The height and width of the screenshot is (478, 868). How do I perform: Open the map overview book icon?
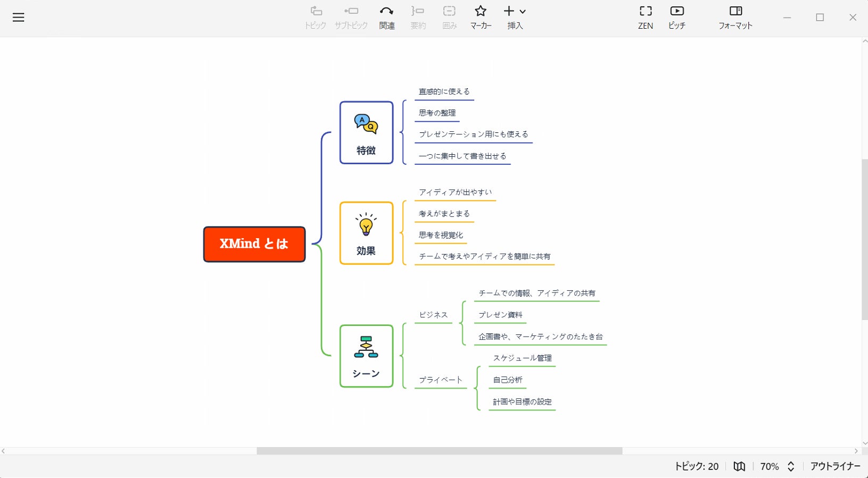pyautogui.click(x=739, y=466)
